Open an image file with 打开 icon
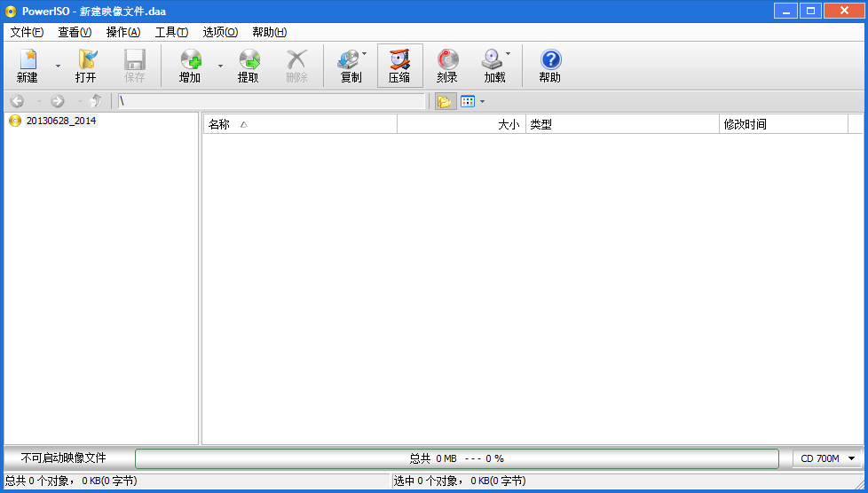This screenshot has width=868, height=493. (86, 66)
